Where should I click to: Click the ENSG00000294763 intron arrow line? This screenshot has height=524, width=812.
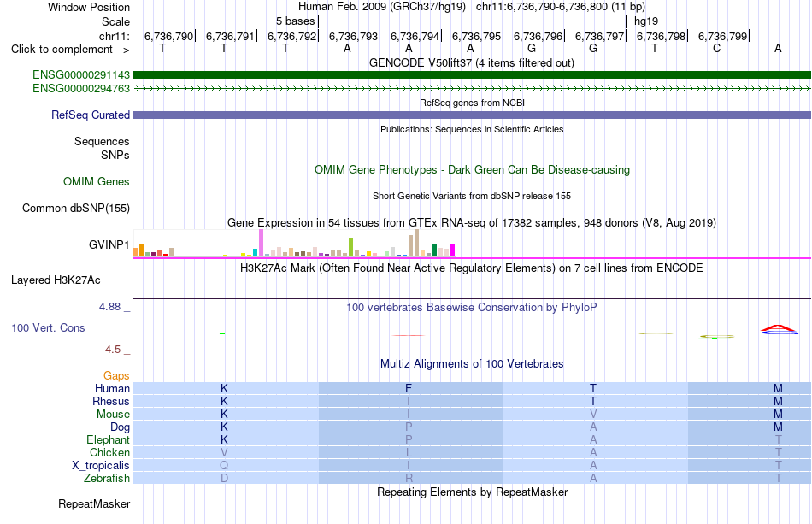472,89
